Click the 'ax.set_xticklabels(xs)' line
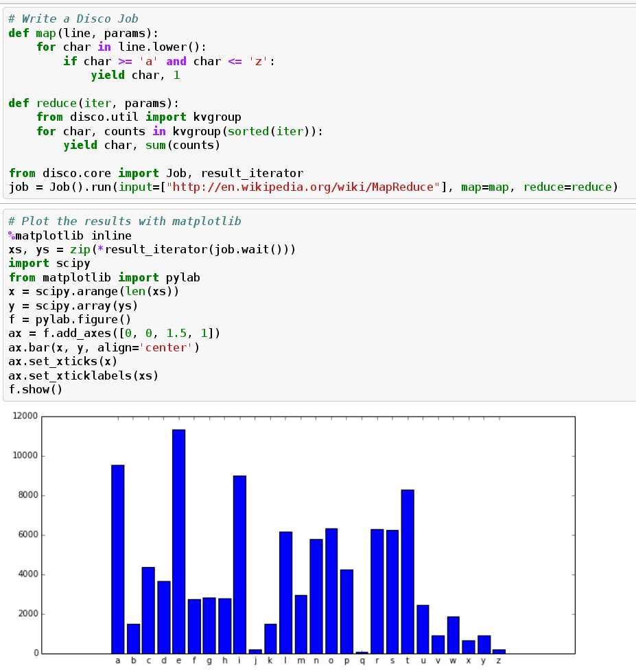Screen dimensions: 636x672 84,375
